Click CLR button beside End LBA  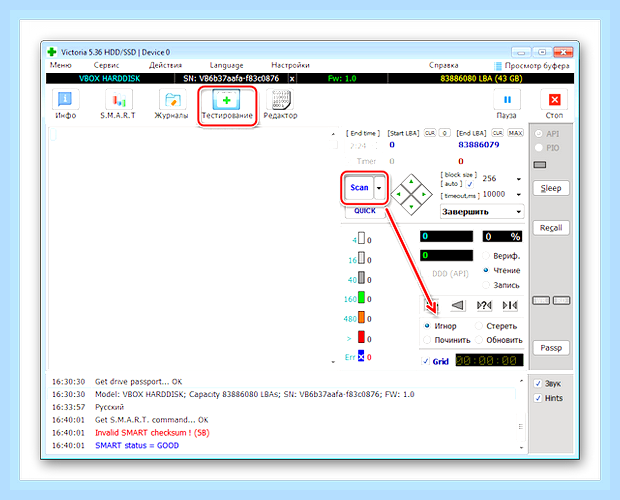coord(497,133)
